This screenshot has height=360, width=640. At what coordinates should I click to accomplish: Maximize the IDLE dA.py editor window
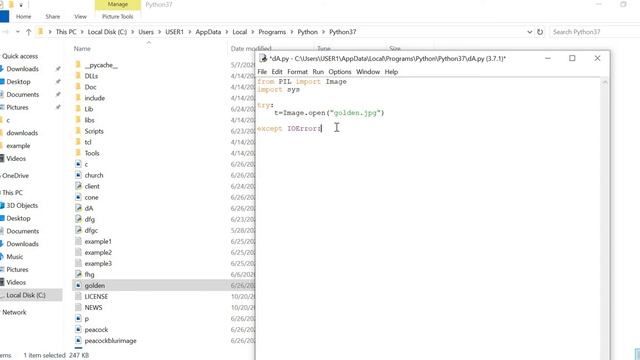pos(572,58)
